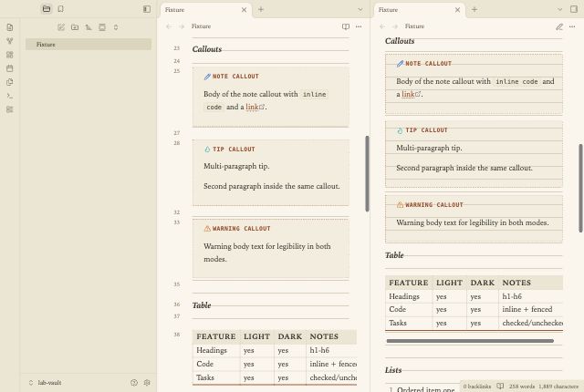Close the left pane Fixture tab
The width and height of the screenshot is (584, 392).
pyautogui.click(x=244, y=10)
